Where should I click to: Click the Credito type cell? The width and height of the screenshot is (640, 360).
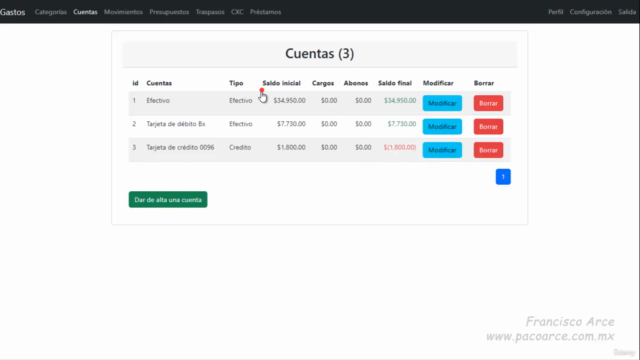tap(240, 147)
